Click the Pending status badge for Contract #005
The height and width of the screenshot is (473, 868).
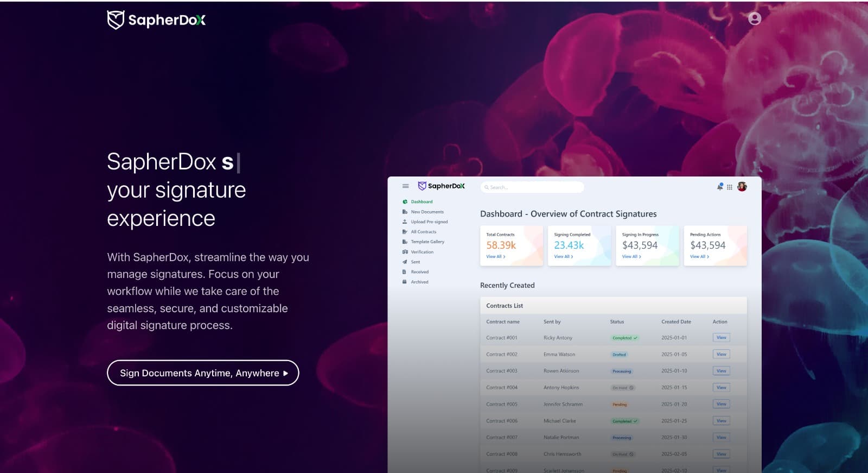click(x=620, y=405)
